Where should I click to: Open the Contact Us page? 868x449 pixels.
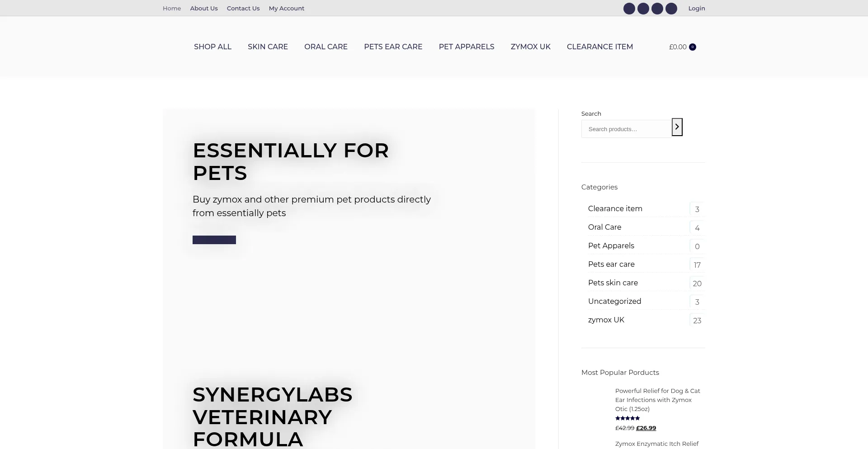click(x=243, y=9)
